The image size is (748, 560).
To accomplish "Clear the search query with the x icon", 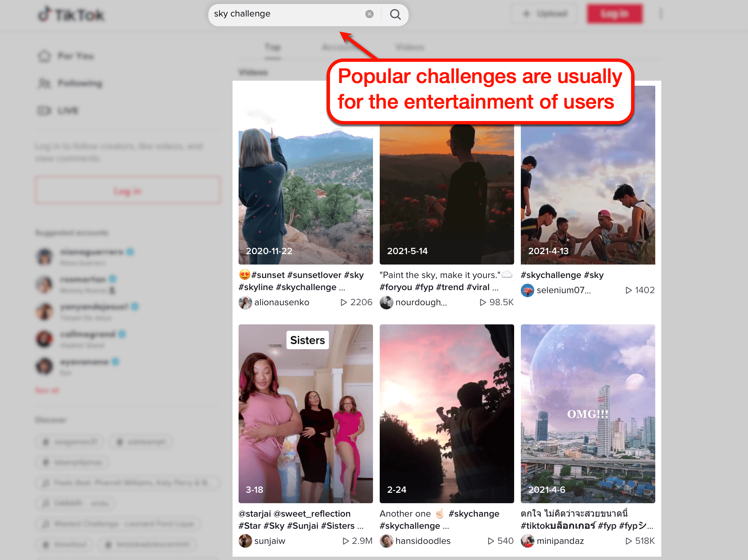I will tap(369, 14).
